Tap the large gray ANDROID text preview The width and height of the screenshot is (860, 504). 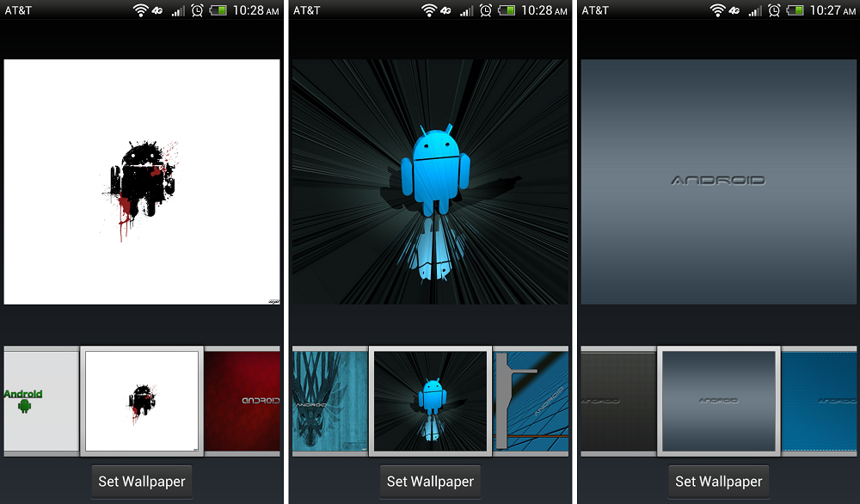718,181
